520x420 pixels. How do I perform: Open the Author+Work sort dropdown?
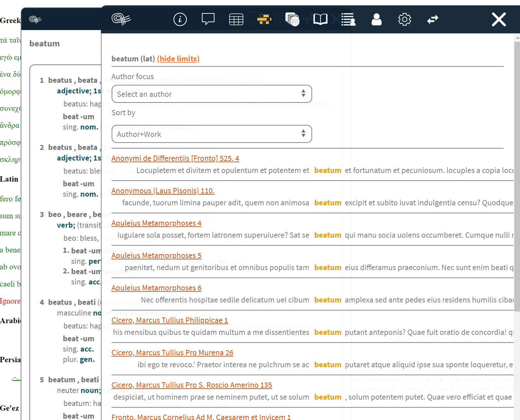pyautogui.click(x=212, y=134)
